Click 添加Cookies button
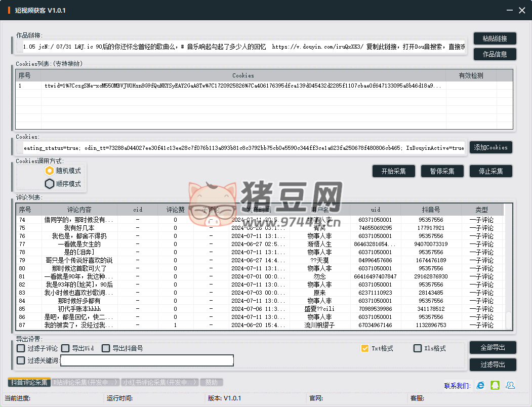This screenshot has width=532, height=407. pos(490,147)
